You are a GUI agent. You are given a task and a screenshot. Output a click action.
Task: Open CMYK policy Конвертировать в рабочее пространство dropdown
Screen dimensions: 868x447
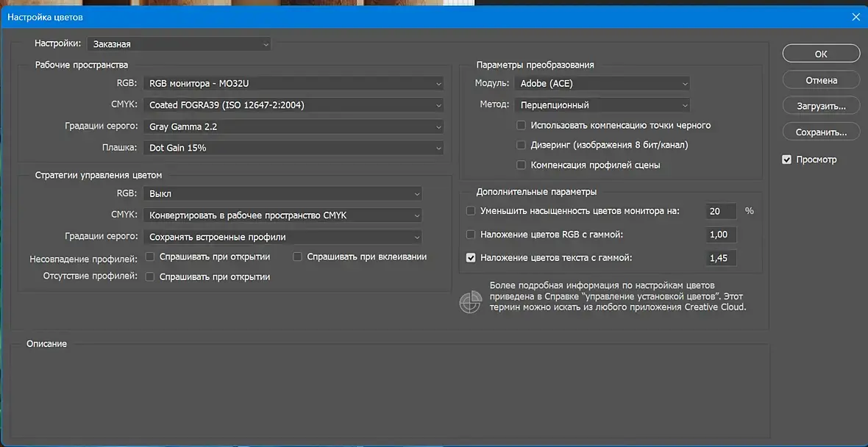pos(282,215)
